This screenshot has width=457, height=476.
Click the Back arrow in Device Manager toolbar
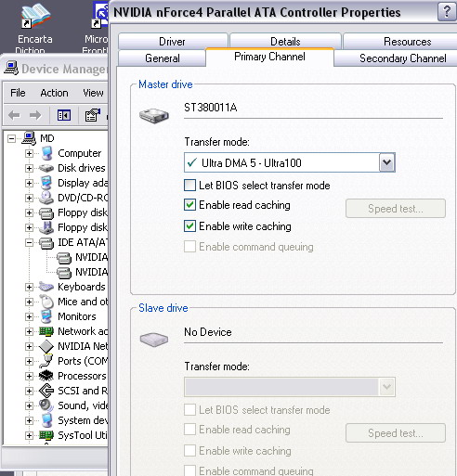coord(14,115)
